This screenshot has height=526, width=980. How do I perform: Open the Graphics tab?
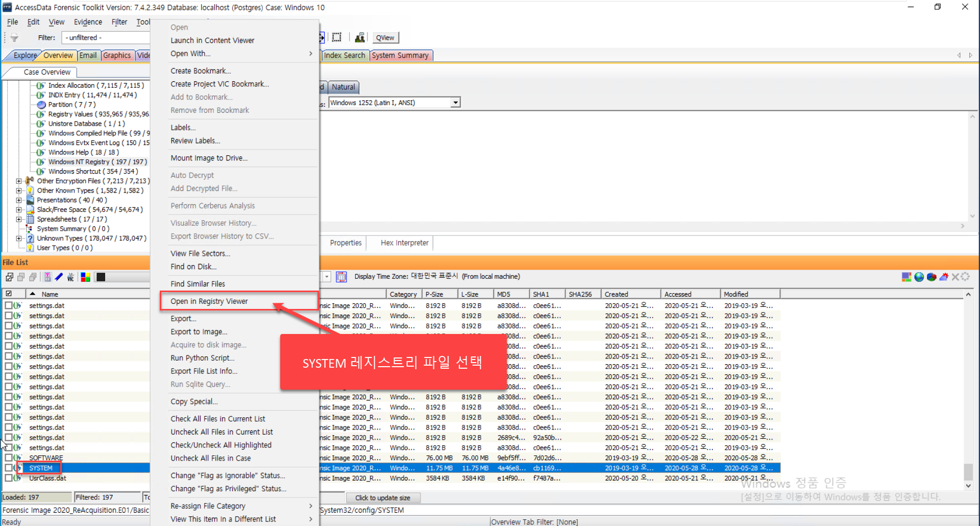pos(117,55)
